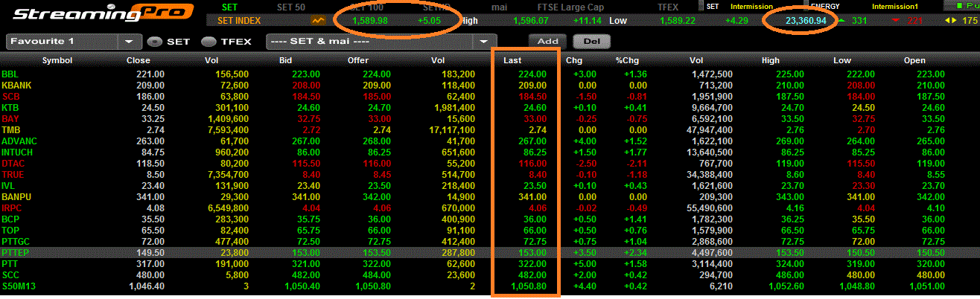Select the SCC symbol row

(x=10, y=275)
